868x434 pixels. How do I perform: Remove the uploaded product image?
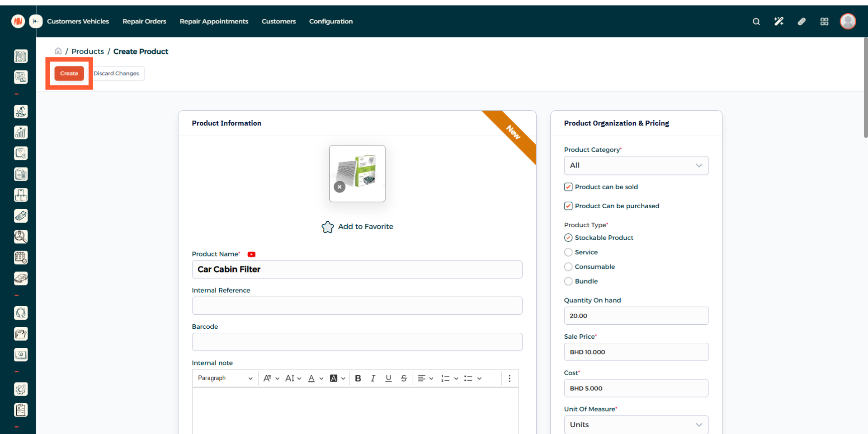point(340,187)
